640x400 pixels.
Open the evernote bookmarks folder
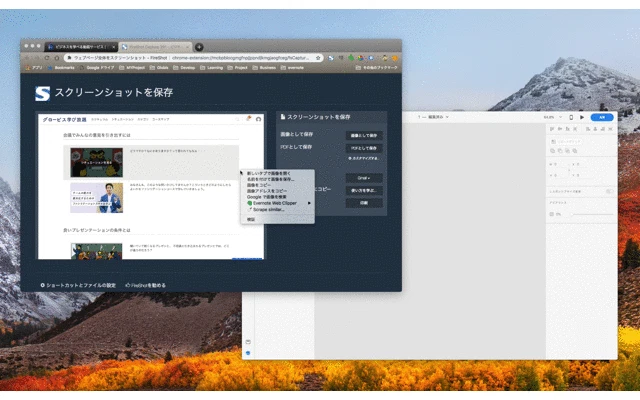coord(292,68)
